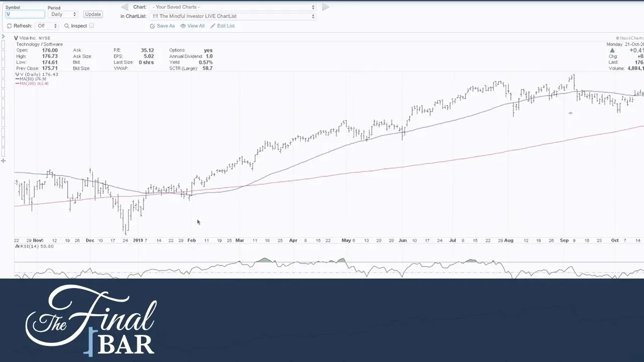
Task: Click the SCTR (Large) value 58.7
Action: click(x=207, y=68)
